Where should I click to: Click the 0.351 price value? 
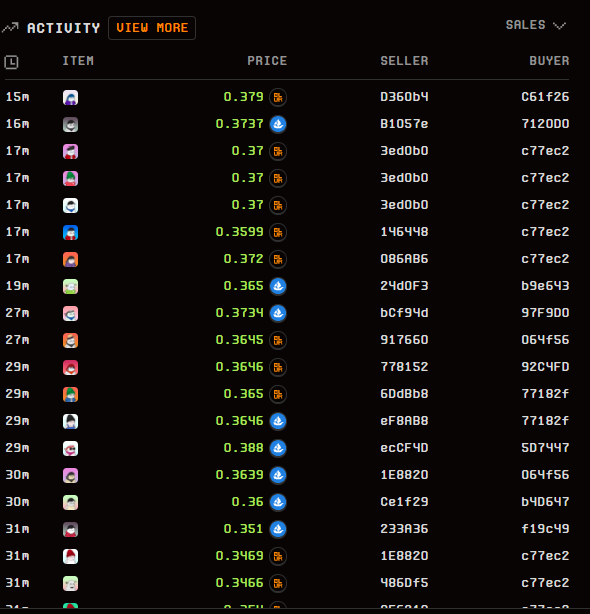tap(243, 529)
